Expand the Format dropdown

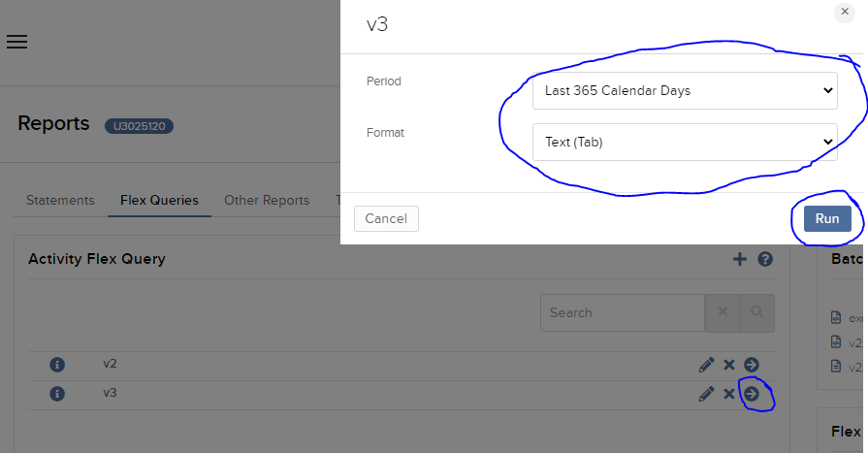684,142
